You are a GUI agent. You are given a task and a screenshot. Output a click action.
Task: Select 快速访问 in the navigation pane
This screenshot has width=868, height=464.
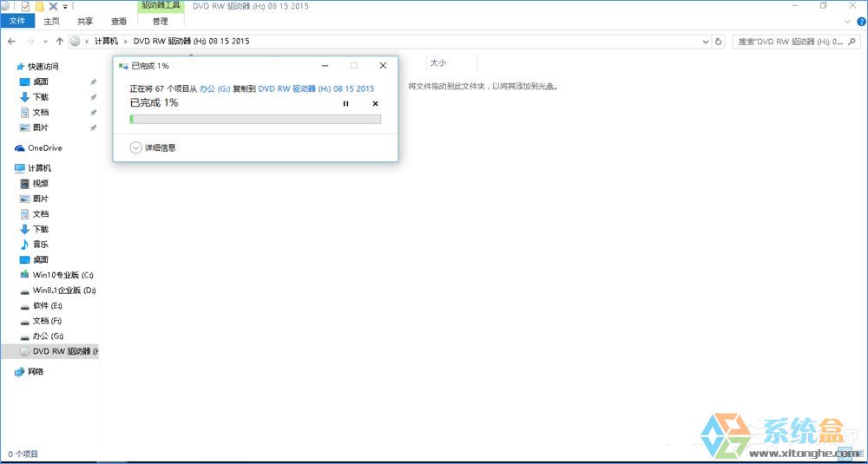click(x=43, y=67)
